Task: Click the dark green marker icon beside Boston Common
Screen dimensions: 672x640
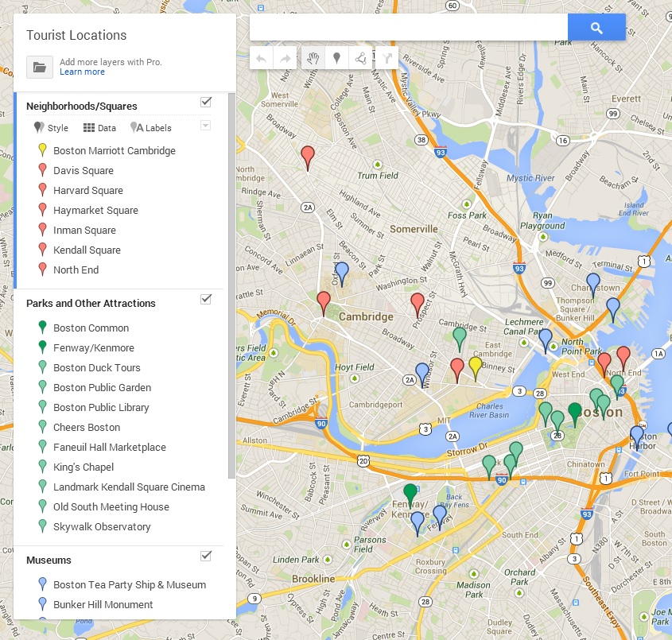Action: 42,328
